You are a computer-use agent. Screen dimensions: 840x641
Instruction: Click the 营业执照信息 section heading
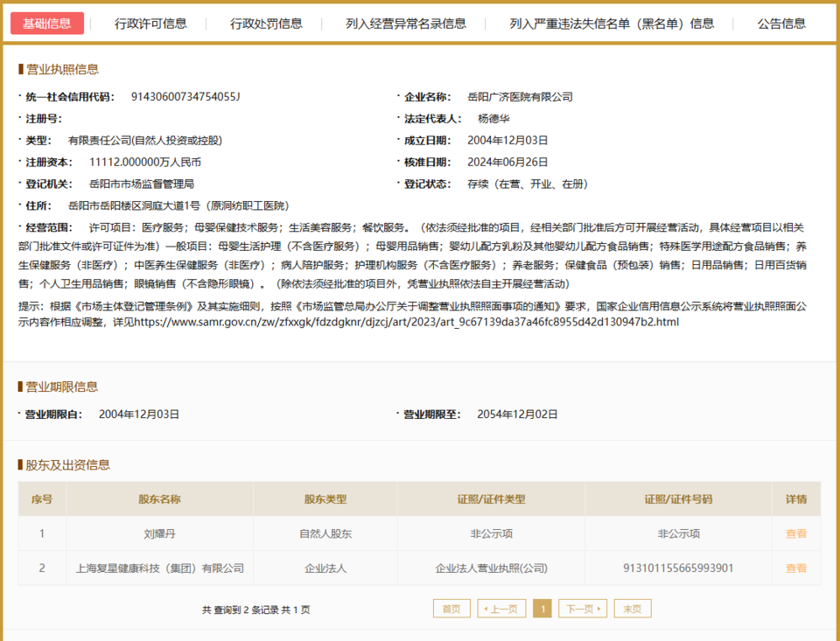coord(61,69)
